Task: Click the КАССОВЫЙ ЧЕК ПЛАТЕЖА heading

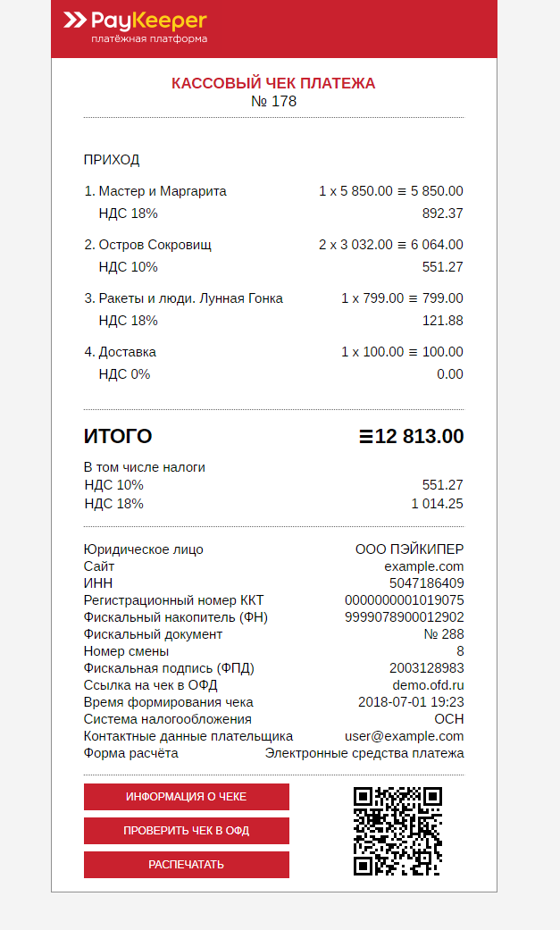Action: click(x=273, y=84)
